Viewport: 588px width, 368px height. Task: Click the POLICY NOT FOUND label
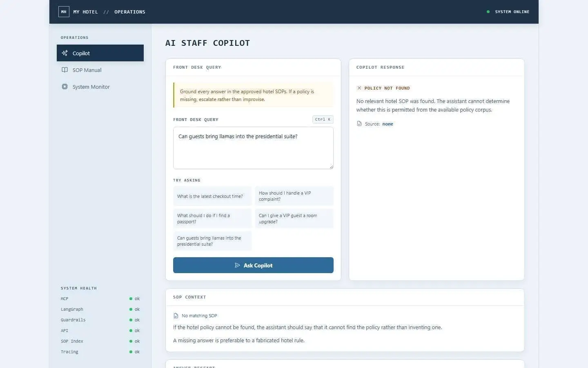point(387,88)
